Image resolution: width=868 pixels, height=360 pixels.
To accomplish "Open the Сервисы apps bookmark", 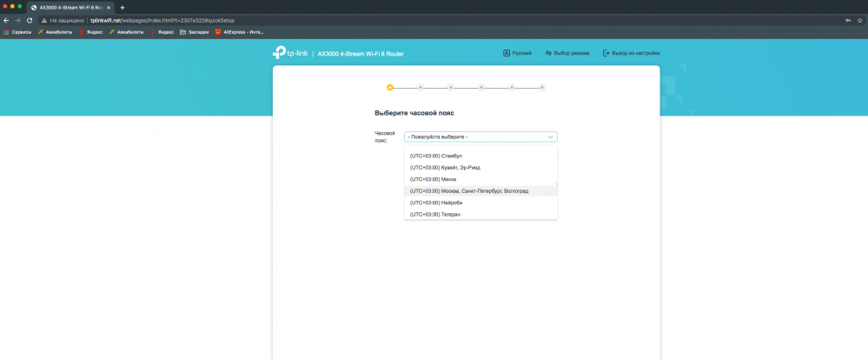I will [x=17, y=32].
